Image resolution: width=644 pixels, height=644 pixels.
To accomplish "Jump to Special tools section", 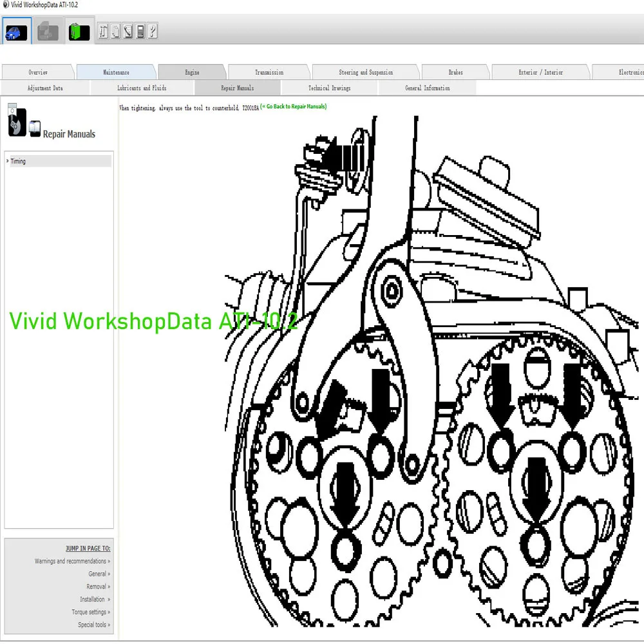I will click(x=94, y=625).
